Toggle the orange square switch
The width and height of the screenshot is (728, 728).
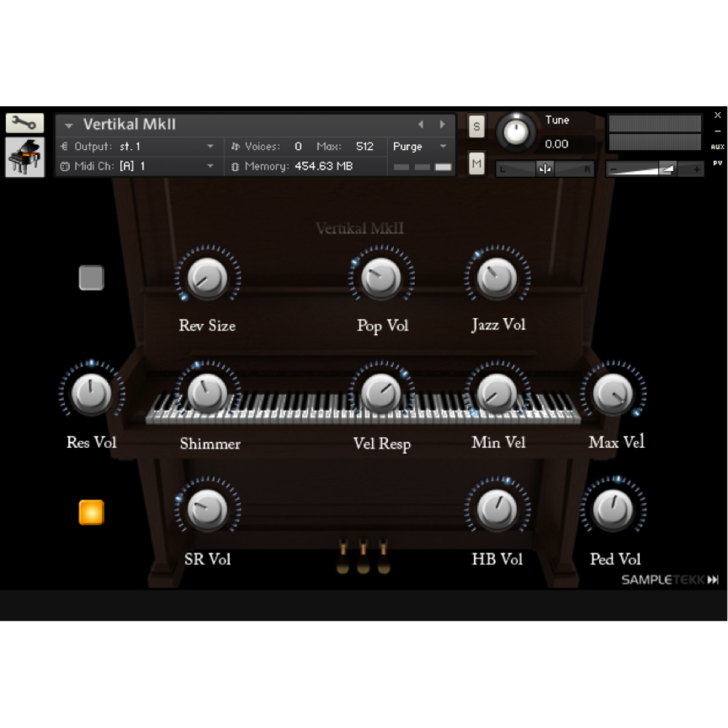click(92, 513)
